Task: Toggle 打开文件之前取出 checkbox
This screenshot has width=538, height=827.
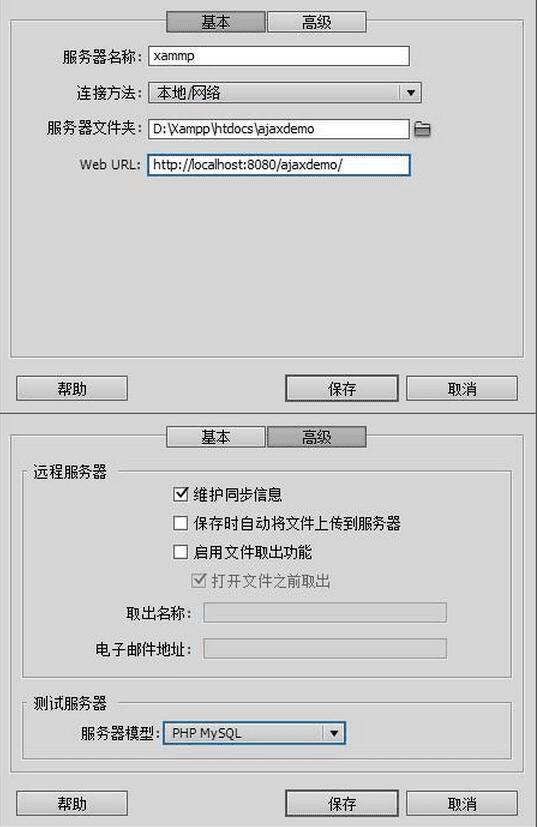Action: tap(198, 581)
